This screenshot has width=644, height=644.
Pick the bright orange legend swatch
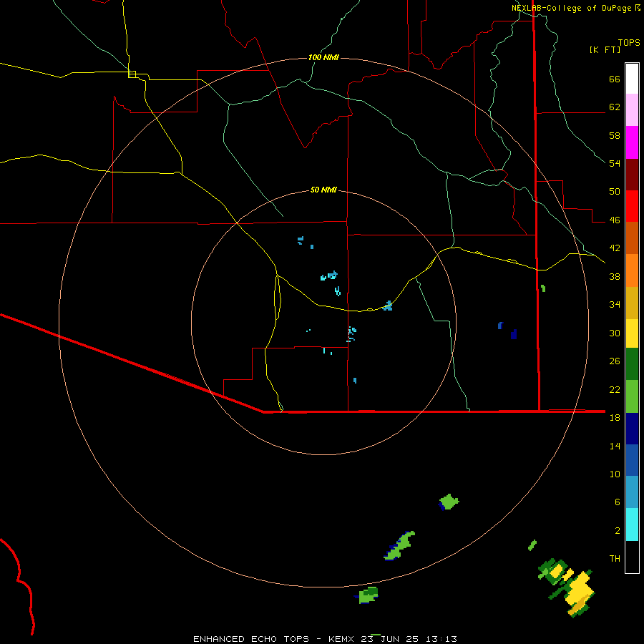pos(632,270)
